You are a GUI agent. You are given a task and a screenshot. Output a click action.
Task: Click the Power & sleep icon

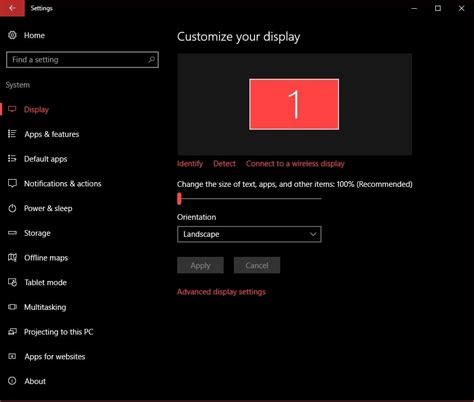click(12, 208)
